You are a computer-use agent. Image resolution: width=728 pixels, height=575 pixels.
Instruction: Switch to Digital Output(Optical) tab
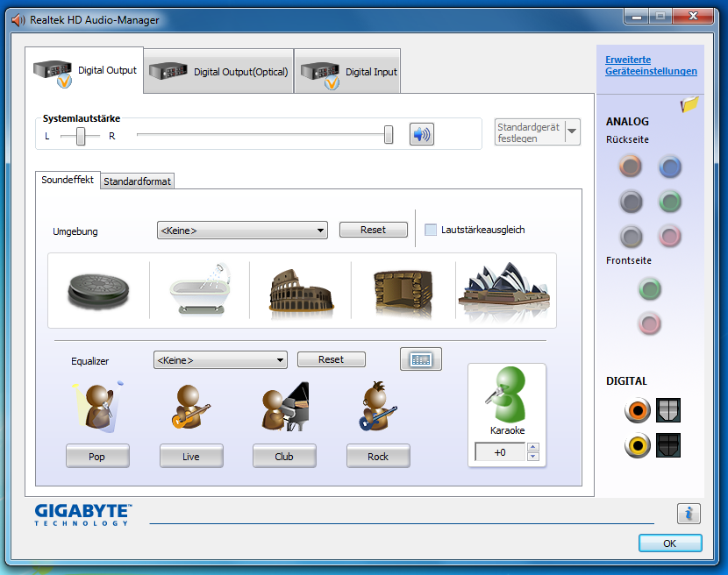pos(218,72)
